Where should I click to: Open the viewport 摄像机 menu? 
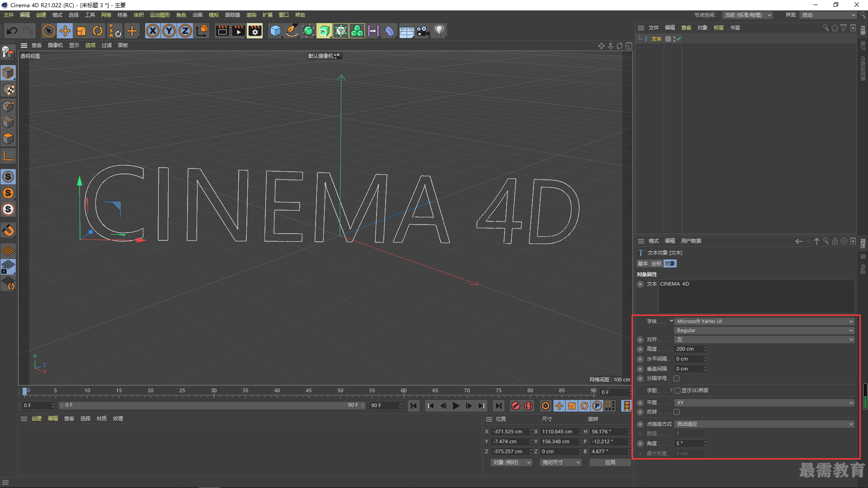(x=56, y=46)
